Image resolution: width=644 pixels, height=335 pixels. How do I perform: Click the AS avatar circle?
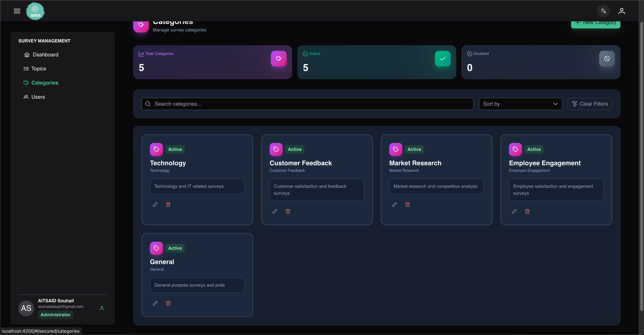coord(26,308)
